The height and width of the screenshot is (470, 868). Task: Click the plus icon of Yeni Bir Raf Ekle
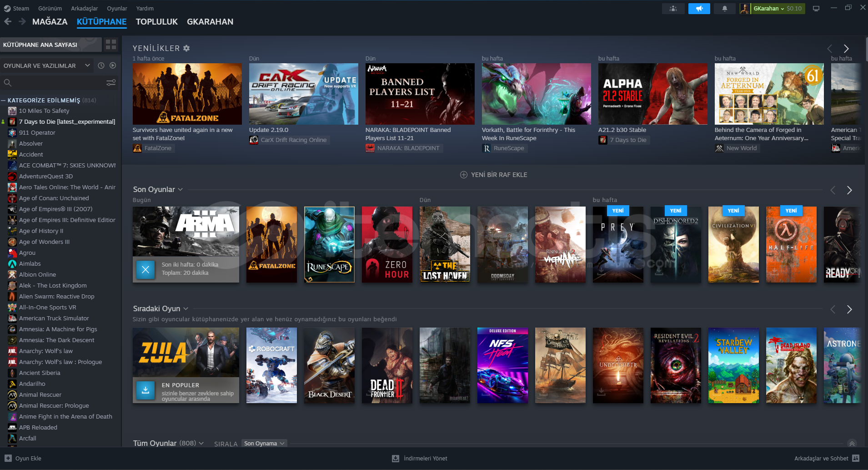[x=464, y=175]
